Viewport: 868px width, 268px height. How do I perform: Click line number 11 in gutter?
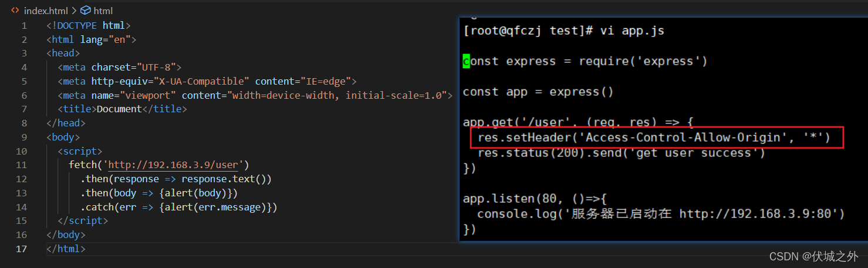[x=22, y=165]
